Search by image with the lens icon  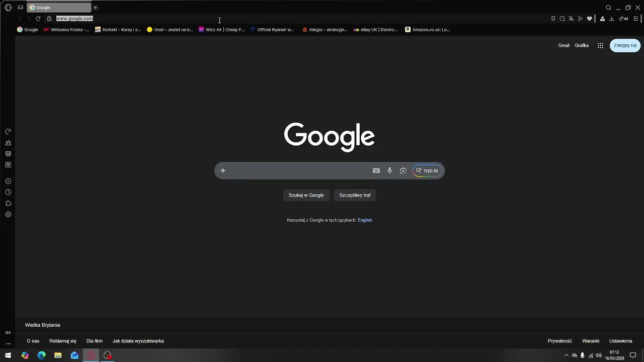point(403,170)
